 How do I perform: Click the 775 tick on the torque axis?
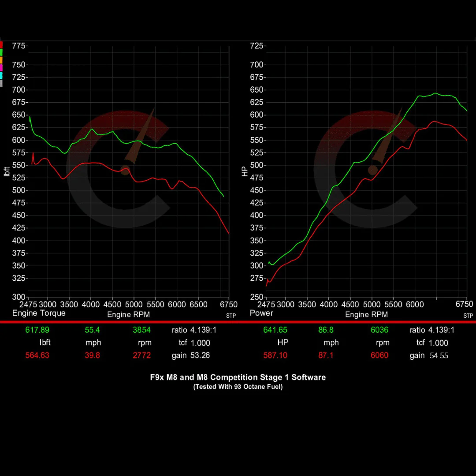pyautogui.click(x=19, y=46)
